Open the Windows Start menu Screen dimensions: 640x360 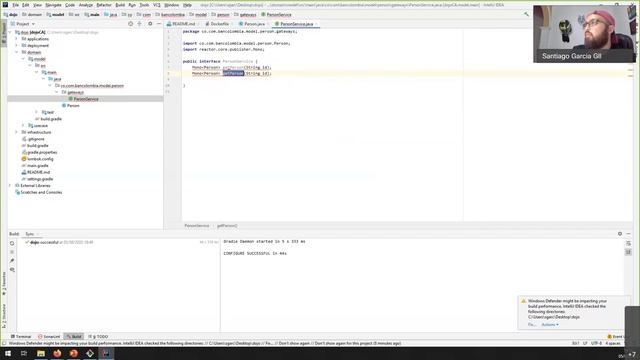point(8,353)
